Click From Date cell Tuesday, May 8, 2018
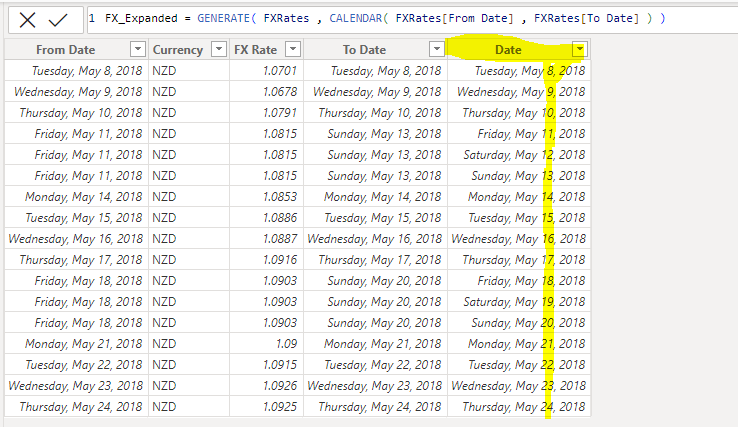Image resolution: width=738 pixels, height=427 pixels. [x=76, y=71]
